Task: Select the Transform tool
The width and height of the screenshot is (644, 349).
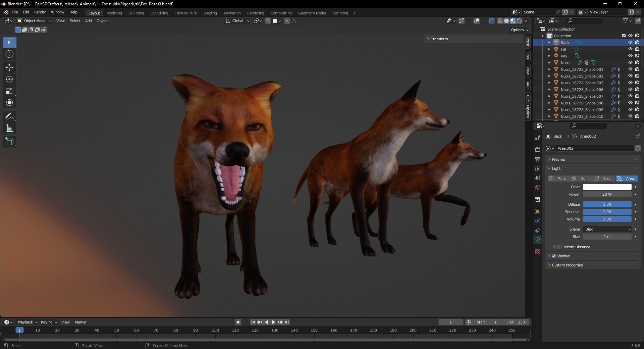Action: point(9,103)
